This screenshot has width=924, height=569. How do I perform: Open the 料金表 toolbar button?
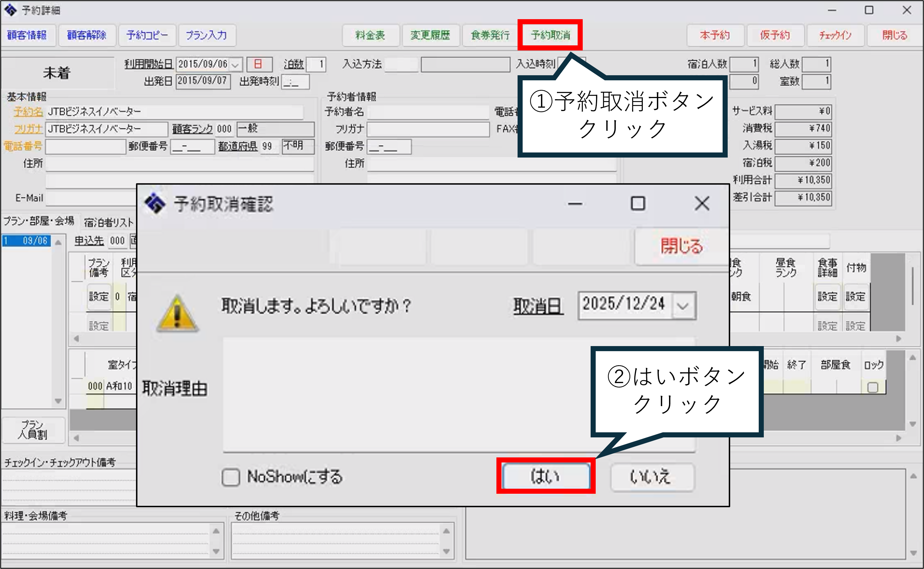[370, 36]
